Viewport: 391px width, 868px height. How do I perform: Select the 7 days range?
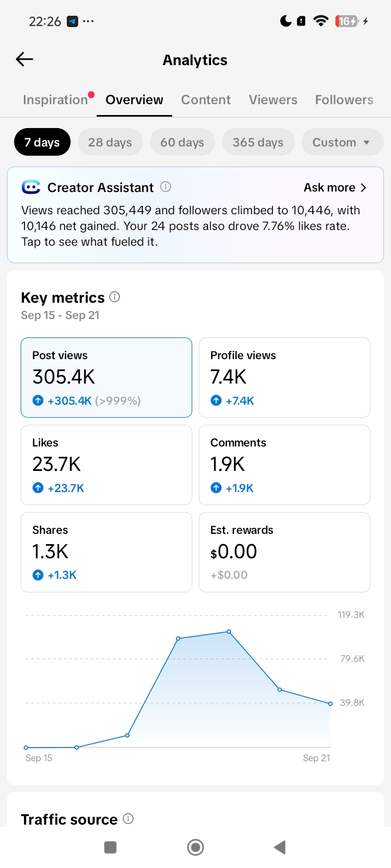(x=42, y=142)
